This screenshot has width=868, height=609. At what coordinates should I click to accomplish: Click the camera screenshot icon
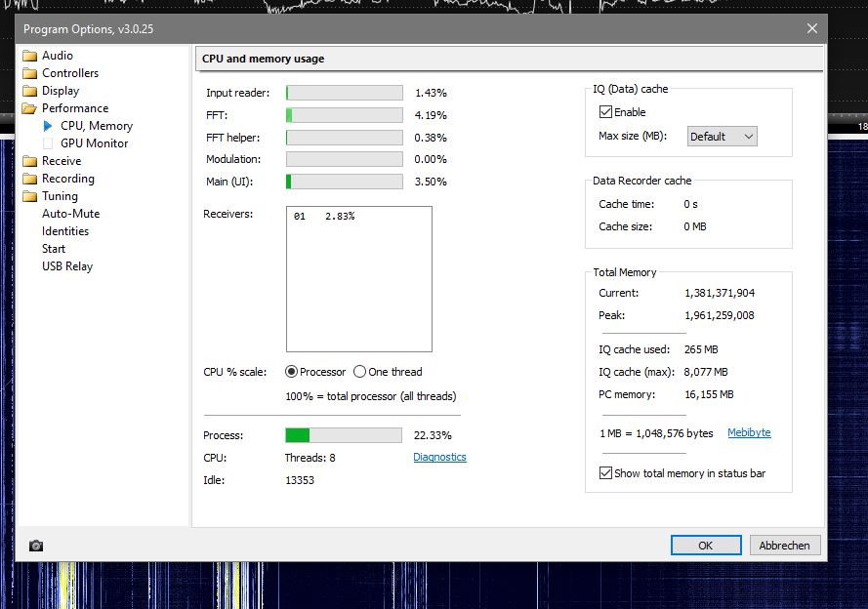(36, 546)
